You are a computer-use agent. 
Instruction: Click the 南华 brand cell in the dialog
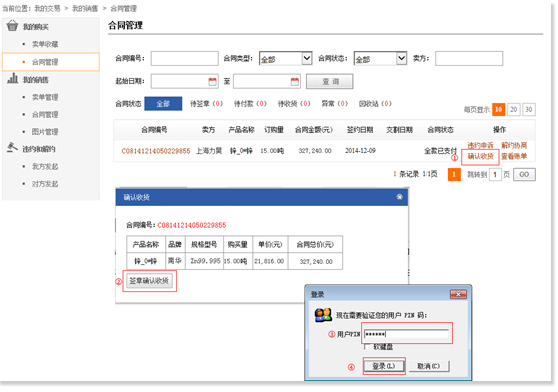tap(175, 261)
